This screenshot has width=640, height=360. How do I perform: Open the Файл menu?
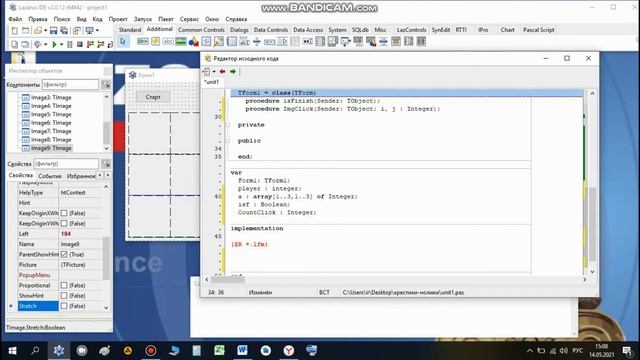pyautogui.click(x=15, y=19)
